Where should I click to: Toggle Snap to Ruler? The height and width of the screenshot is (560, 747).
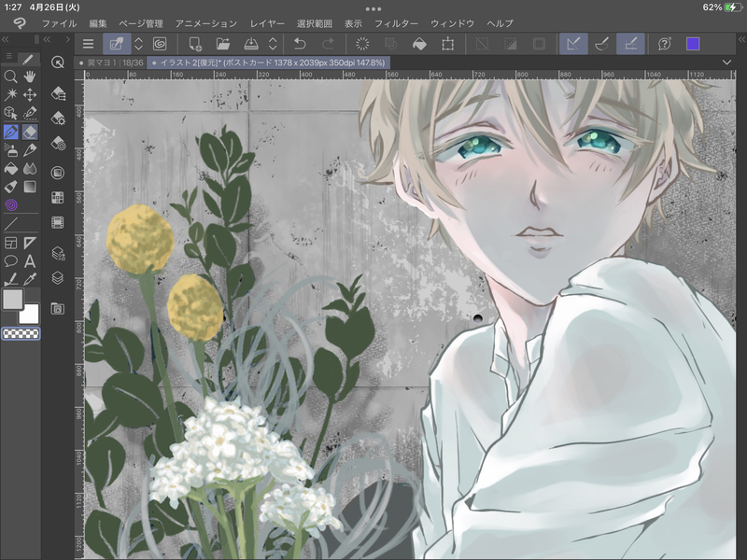click(573, 44)
